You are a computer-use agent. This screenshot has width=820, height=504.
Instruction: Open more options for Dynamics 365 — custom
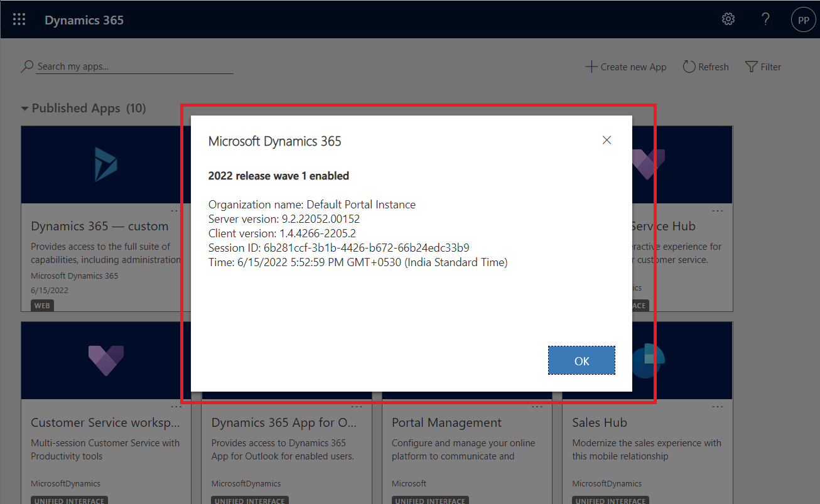click(175, 211)
